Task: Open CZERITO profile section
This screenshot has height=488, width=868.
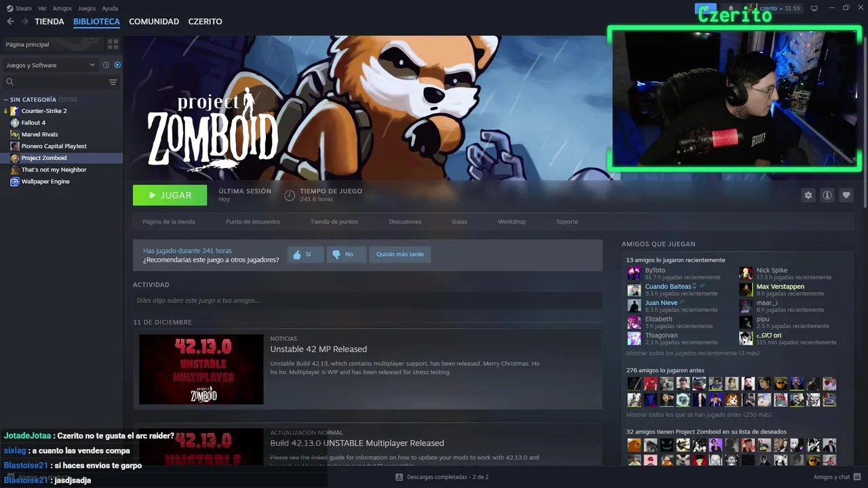Action: click(205, 22)
